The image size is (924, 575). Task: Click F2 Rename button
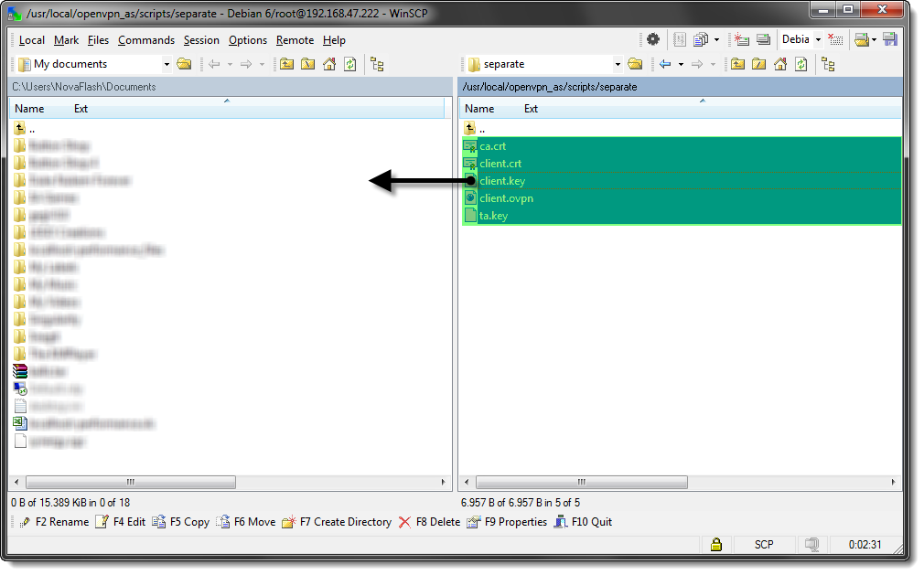tap(54, 522)
